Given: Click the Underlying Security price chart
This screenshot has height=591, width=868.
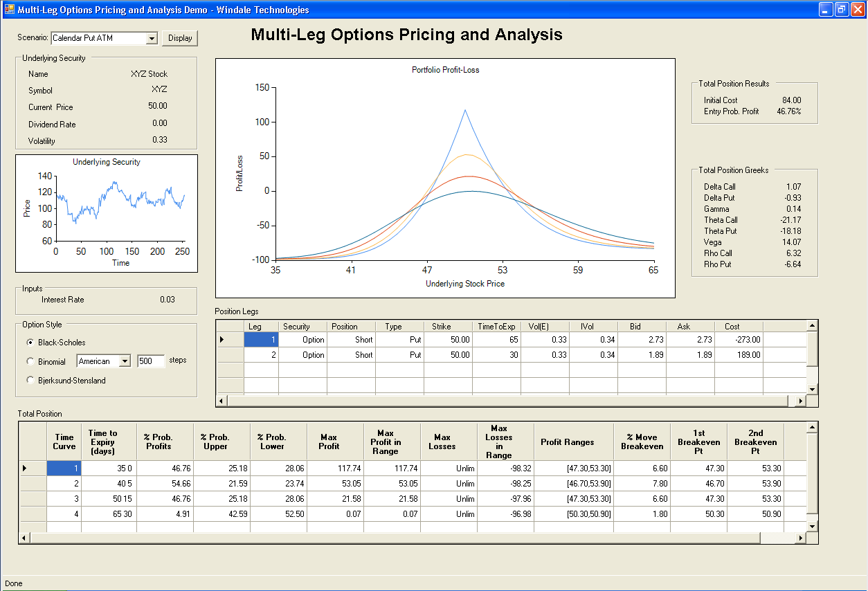Looking at the screenshot, I should point(107,213).
